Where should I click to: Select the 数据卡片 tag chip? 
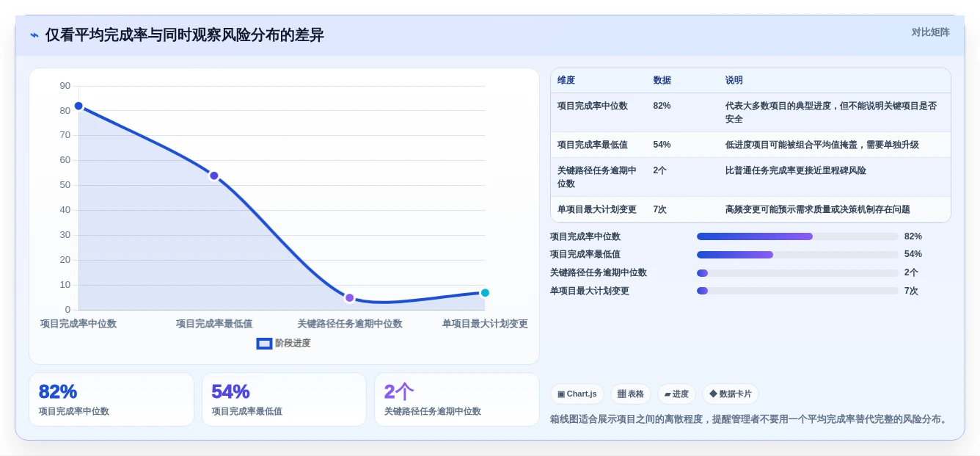[x=731, y=394]
